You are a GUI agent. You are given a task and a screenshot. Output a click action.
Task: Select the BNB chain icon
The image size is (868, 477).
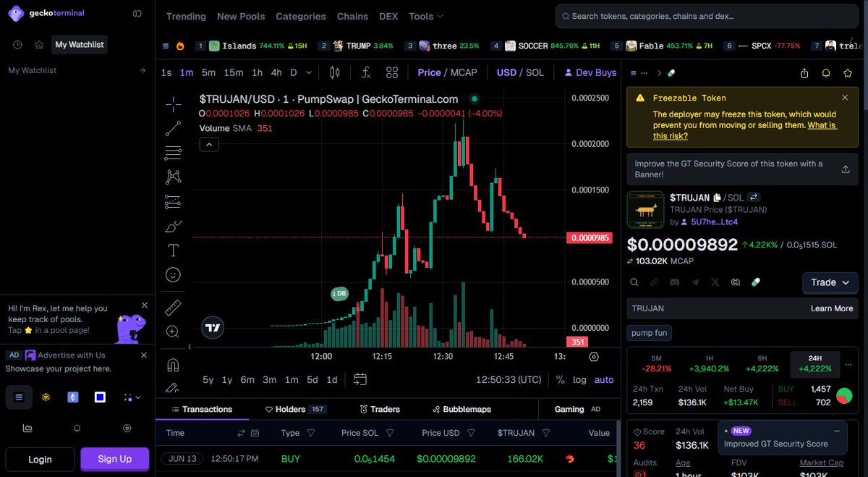[x=46, y=397]
